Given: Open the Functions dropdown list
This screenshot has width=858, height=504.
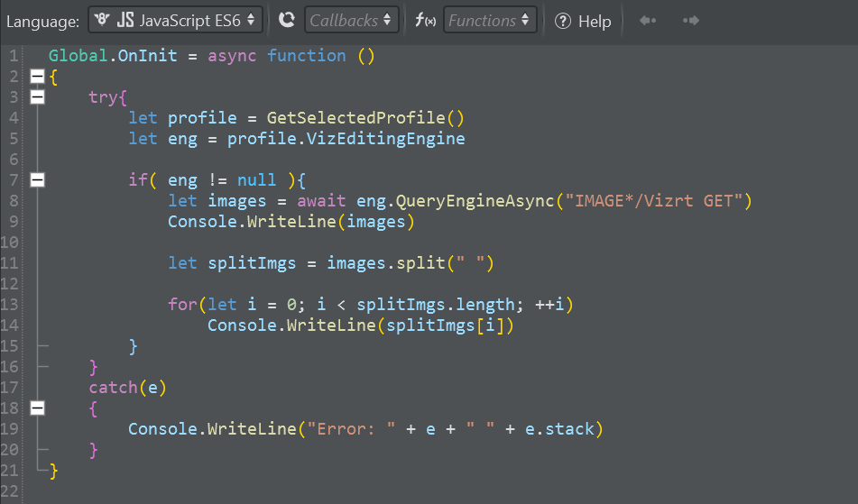Looking at the screenshot, I should click(x=490, y=20).
